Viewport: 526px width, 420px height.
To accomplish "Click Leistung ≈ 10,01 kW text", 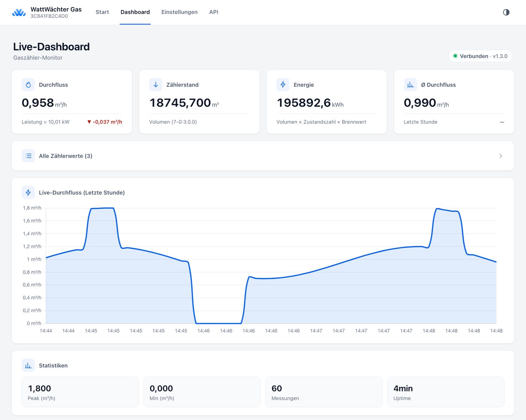I will click(45, 122).
